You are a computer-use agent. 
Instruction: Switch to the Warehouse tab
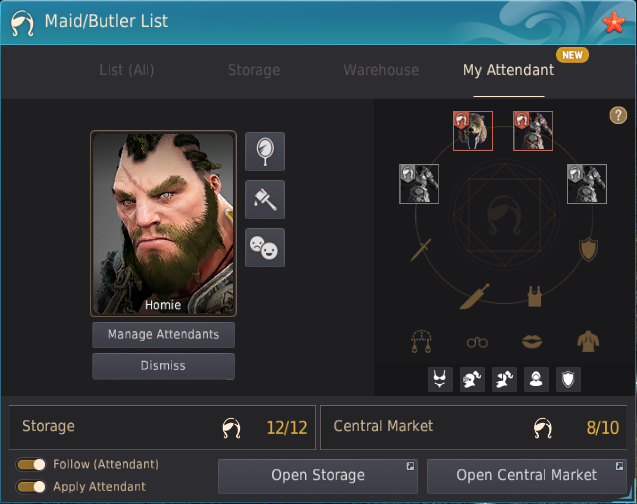point(381,70)
